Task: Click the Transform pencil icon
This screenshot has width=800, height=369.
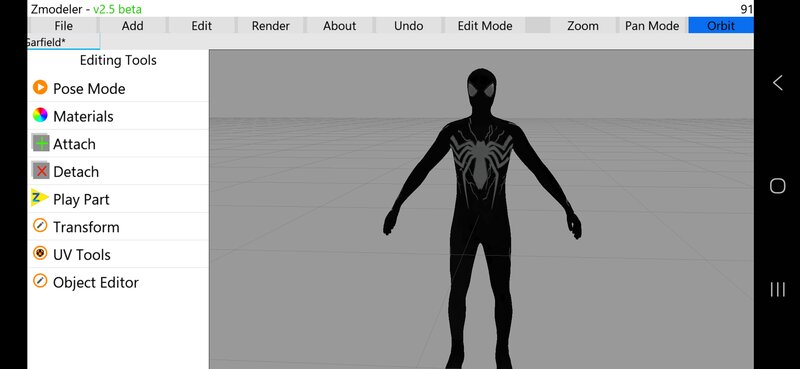Action: click(40, 226)
